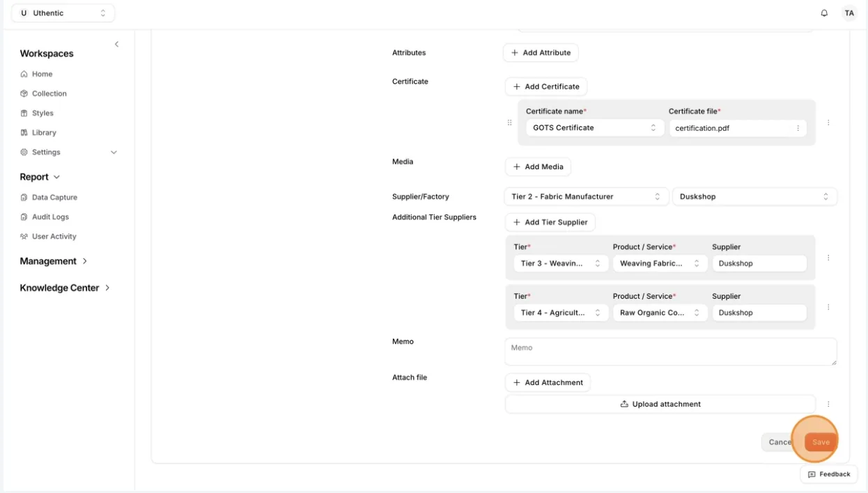This screenshot has height=493, width=868.
Task: Open the Weaving Fabric product/service dropdown
Action: coord(660,264)
